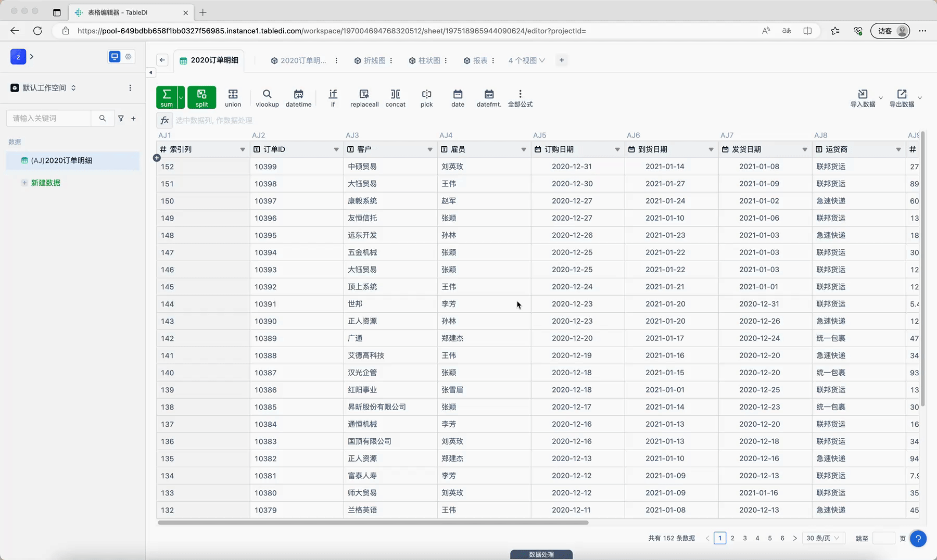Open the 雇员 column filter dropdown
This screenshot has width=937, height=560.
(x=524, y=149)
